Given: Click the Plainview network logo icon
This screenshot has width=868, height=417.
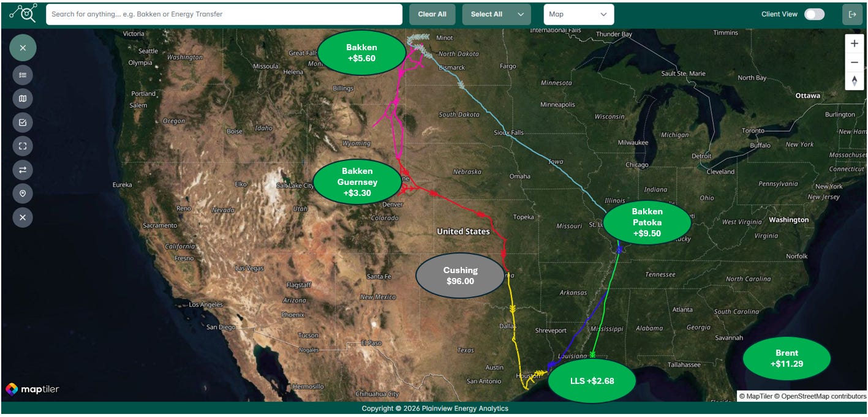Looking at the screenshot, I should pyautogui.click(x=23, y=13).
